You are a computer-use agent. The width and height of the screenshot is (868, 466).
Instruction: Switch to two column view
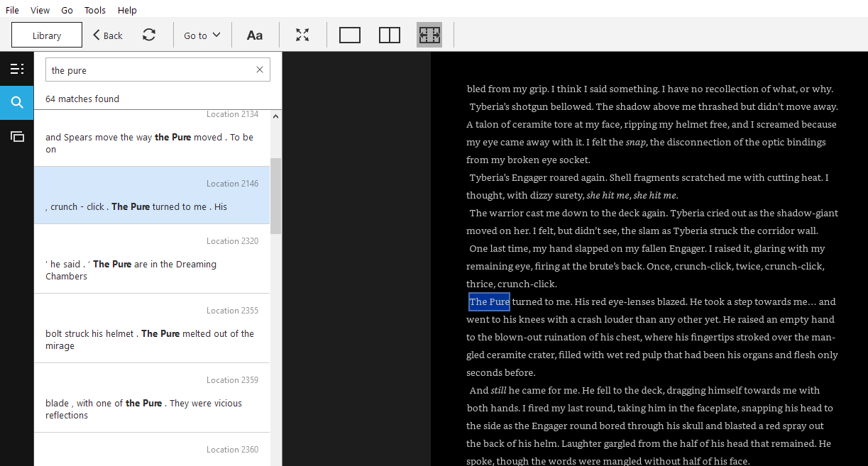390,35
